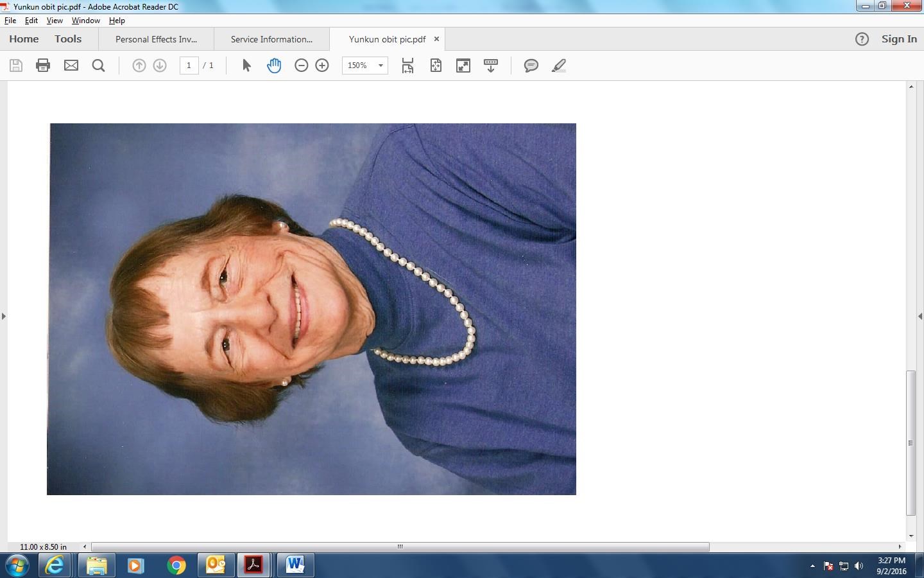Expand the left navigation pane arrow
The width and height of the screenshot is (924, 578).
click(x=4, y=316)
